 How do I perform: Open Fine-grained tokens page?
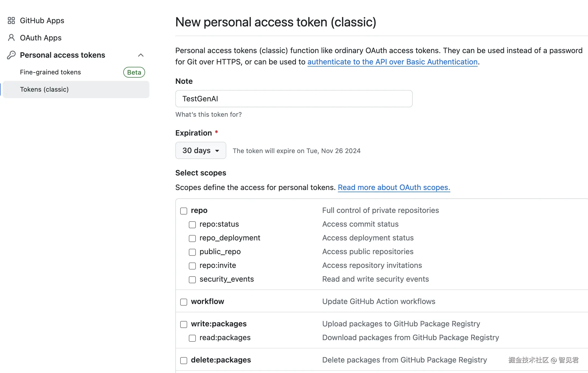(x=50, y=72)
